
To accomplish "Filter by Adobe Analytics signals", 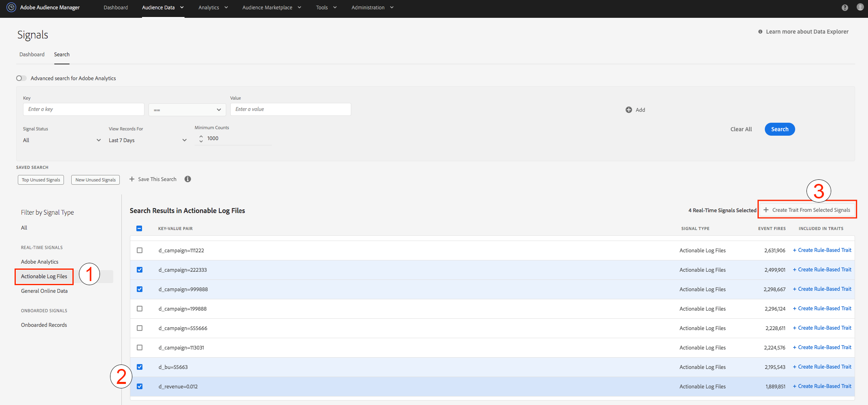I will 40,262.
